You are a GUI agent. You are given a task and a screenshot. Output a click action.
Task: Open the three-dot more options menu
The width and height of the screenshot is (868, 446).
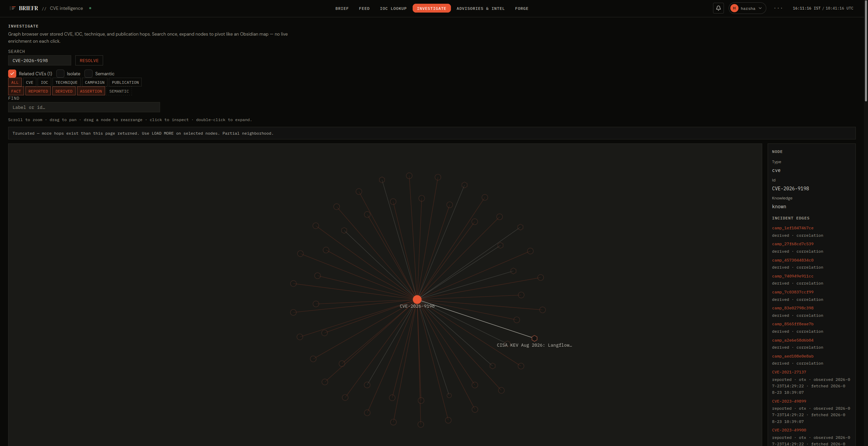click(x=778, y=8)
